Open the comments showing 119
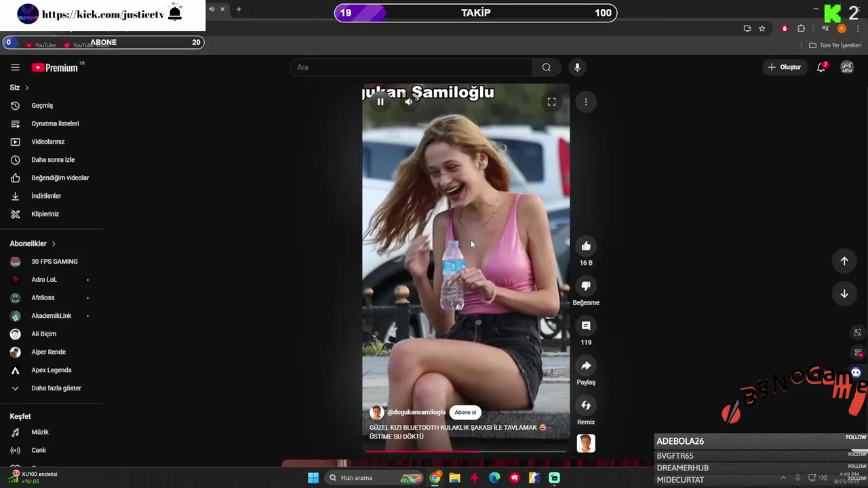 point(586,326)
